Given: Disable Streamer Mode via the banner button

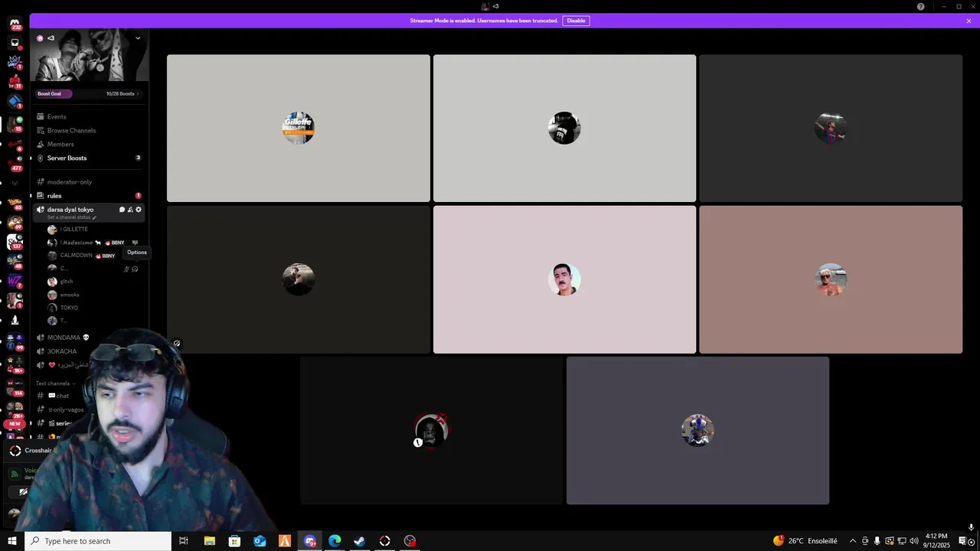Looking at the screenshot, I should 576,21.
